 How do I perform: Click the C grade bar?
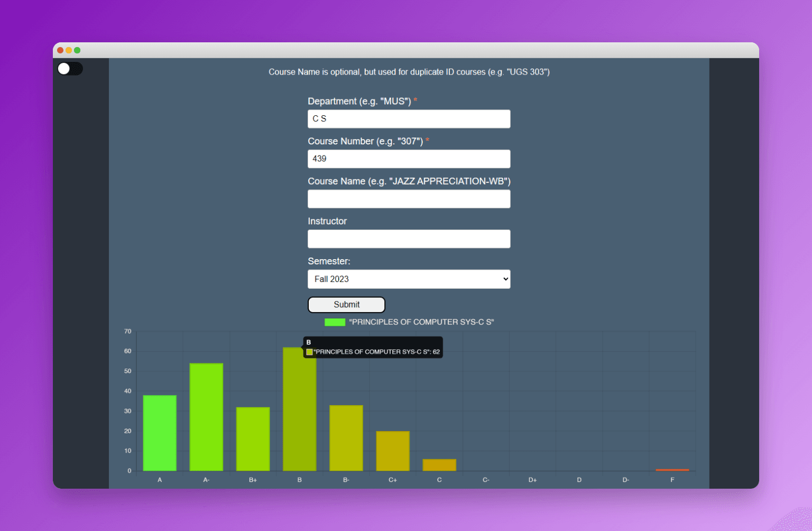click(439, 465)
